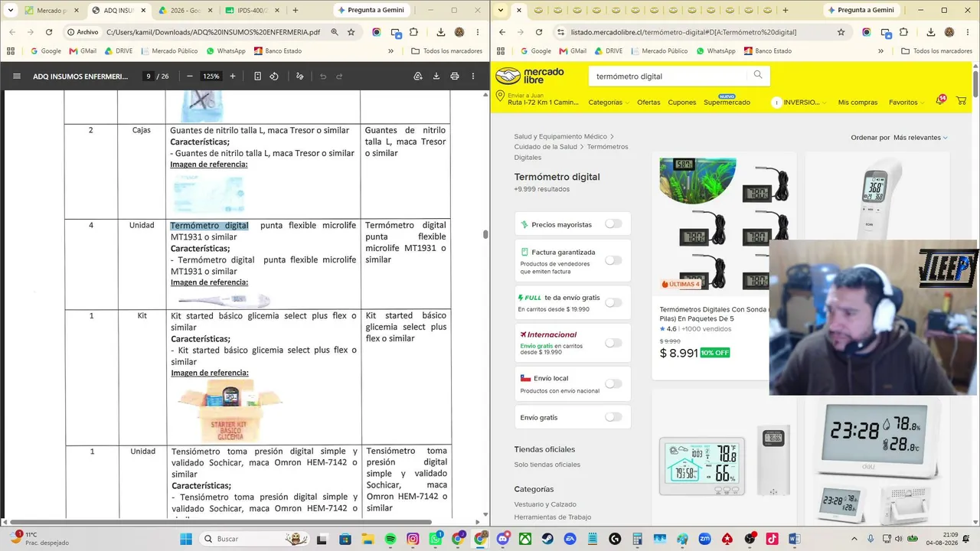Open the PDF viewer more-actions menu
The image size is (980, 551).
click(x=473, y=77)
